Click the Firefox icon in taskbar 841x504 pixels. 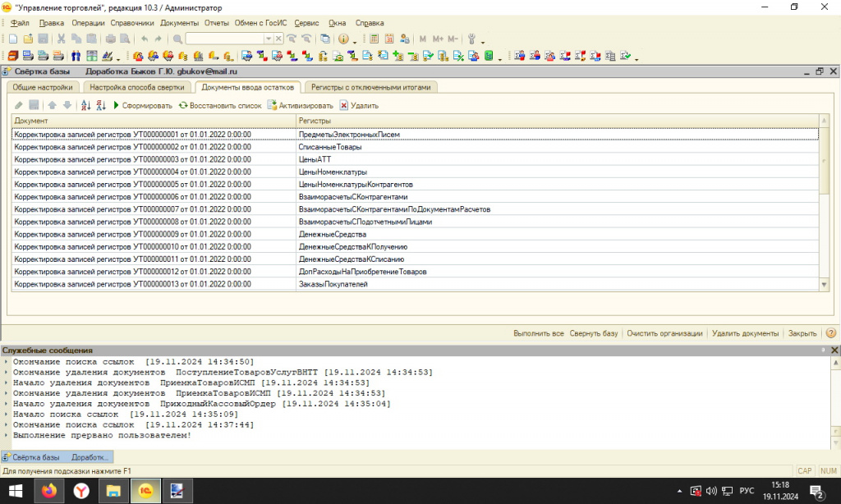(x=49, y=491)
